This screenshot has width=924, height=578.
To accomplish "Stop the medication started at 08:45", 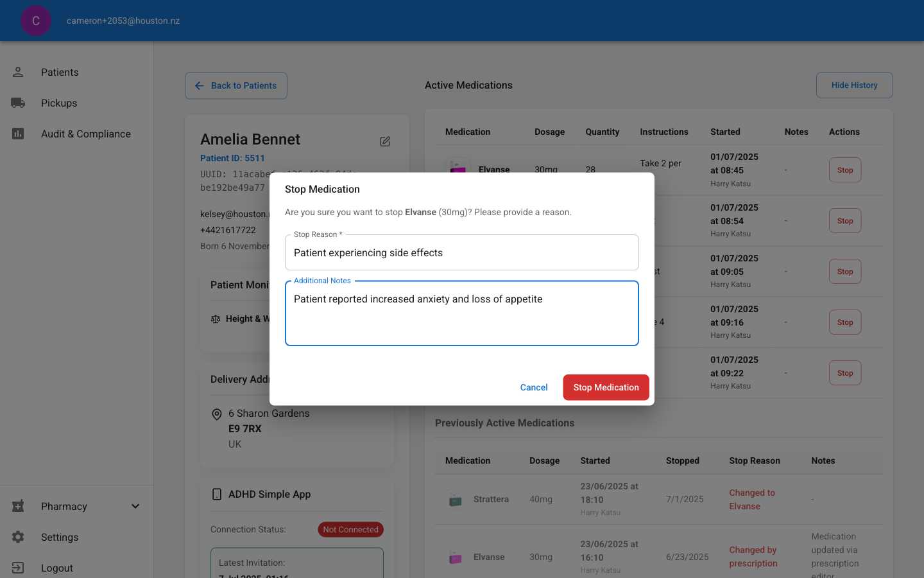I will (x=845, y=170).
